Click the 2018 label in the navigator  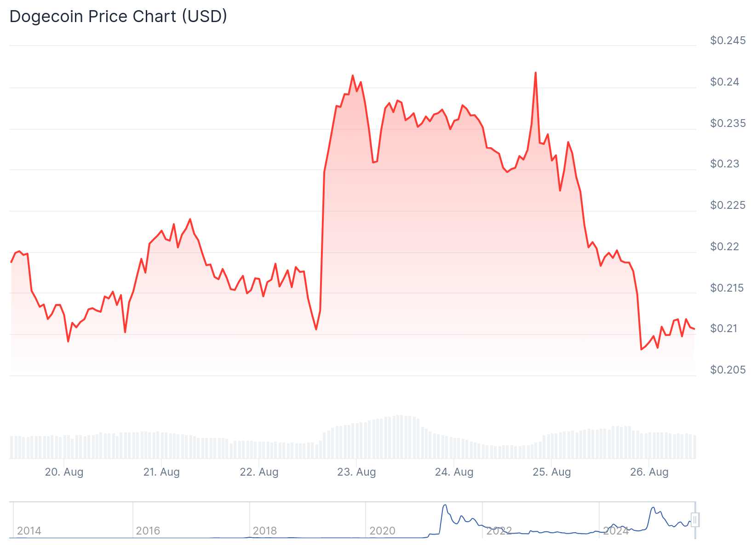point(265,531)
